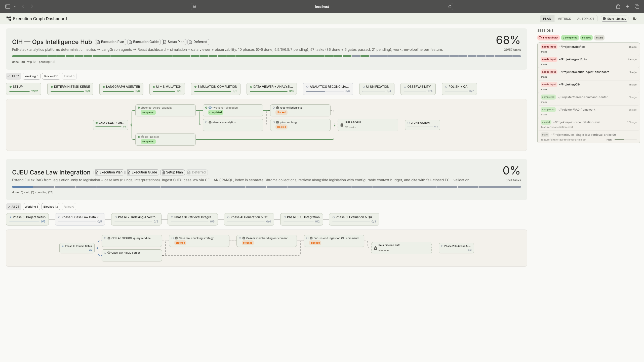Toggle the Blocked 10 filter

click(51, 76)
